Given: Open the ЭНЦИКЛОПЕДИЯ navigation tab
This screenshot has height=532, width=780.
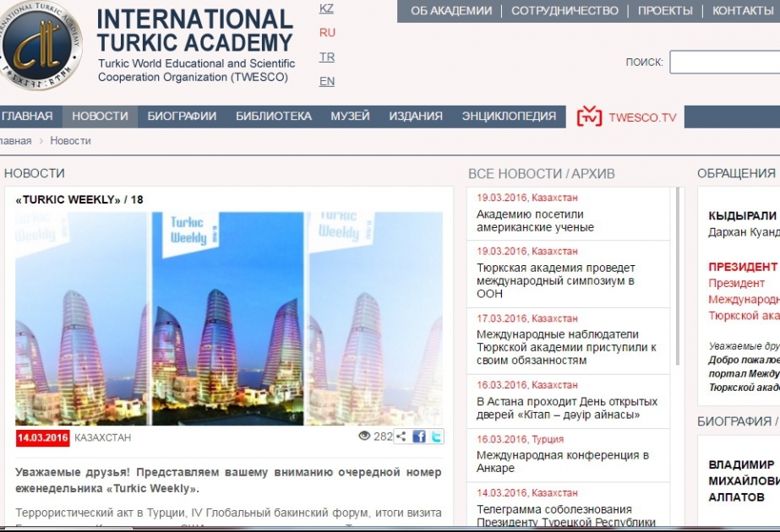Looking at the screenshot, I should [x=509, y=117].
